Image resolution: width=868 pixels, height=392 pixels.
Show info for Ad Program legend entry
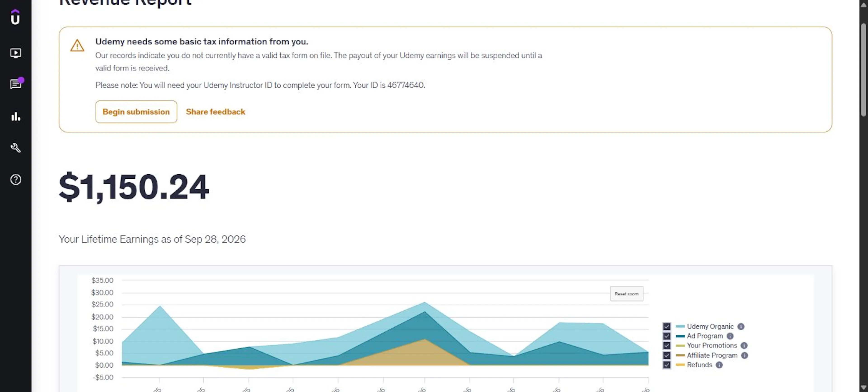[730, 336]
